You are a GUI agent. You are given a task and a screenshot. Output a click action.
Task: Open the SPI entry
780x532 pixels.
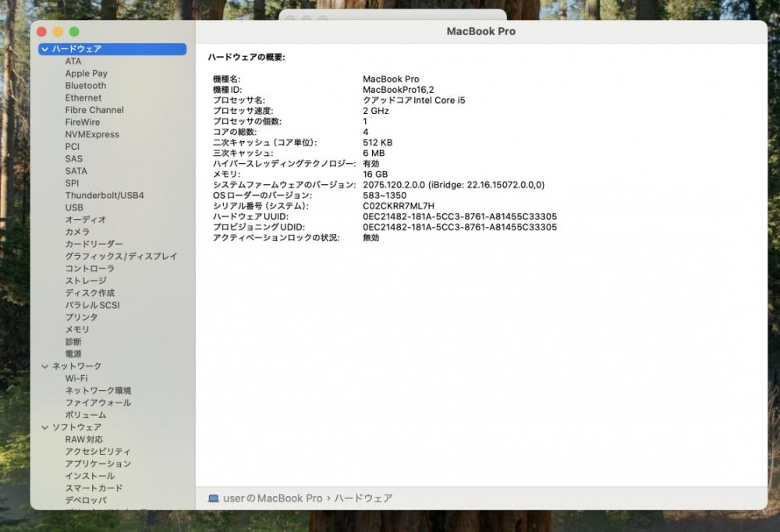pos(72,183)
